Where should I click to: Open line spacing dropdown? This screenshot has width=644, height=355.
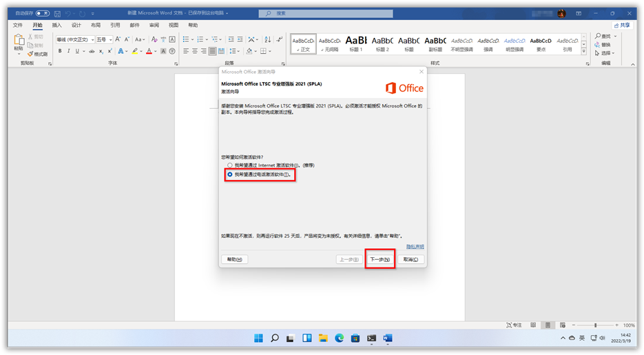pos(233,52)
